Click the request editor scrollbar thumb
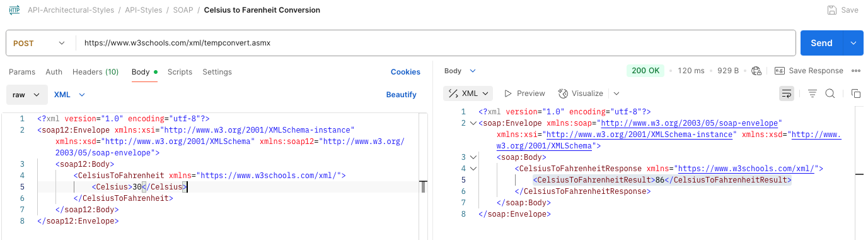868x240 pixels. (x=424, y=187)
